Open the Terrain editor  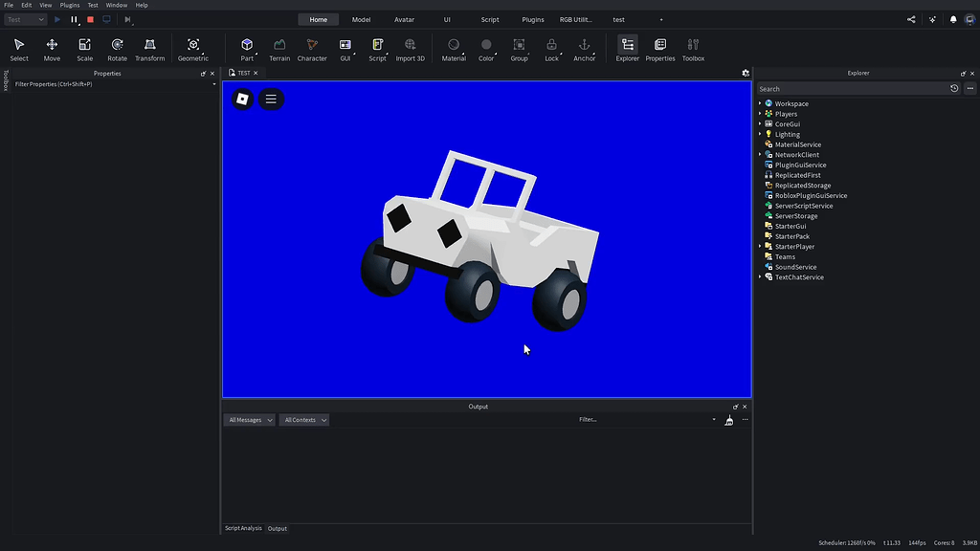coord(279,48)
